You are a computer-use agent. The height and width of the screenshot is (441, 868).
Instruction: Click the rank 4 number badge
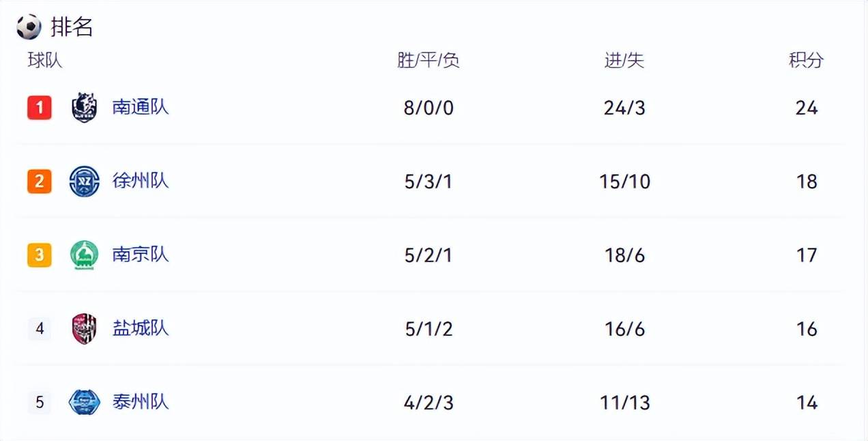[x=40, y=328]
